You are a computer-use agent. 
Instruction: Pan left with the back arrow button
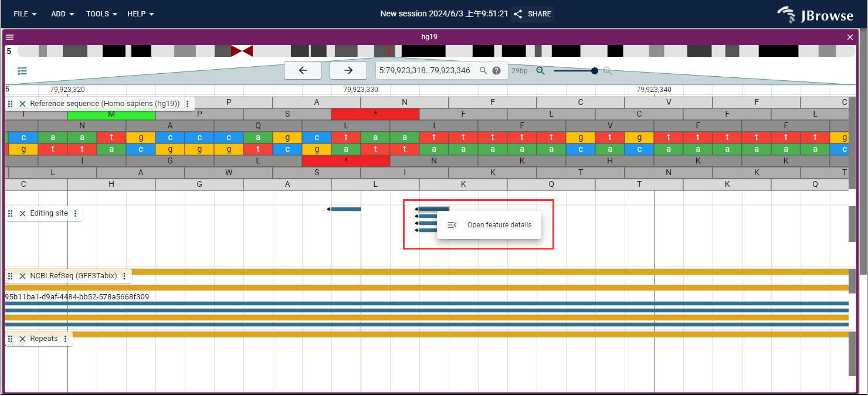click(303, 70)
